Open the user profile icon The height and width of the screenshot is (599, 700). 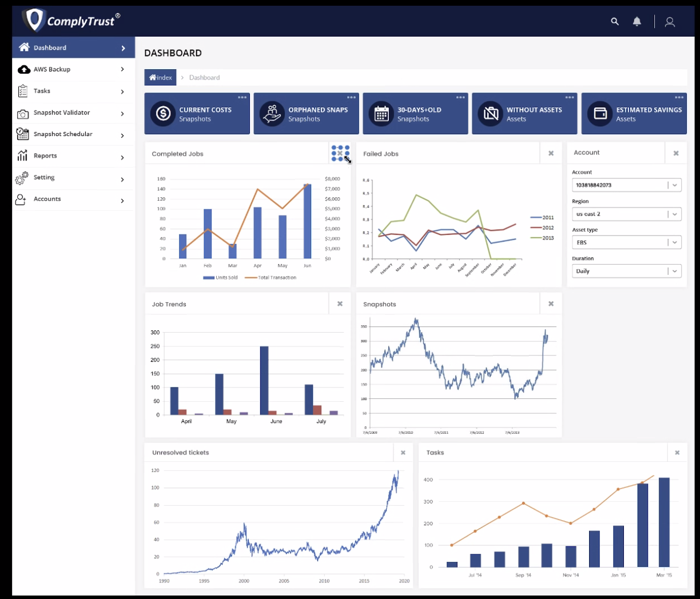pyautogui.click(x=670, y=22)
